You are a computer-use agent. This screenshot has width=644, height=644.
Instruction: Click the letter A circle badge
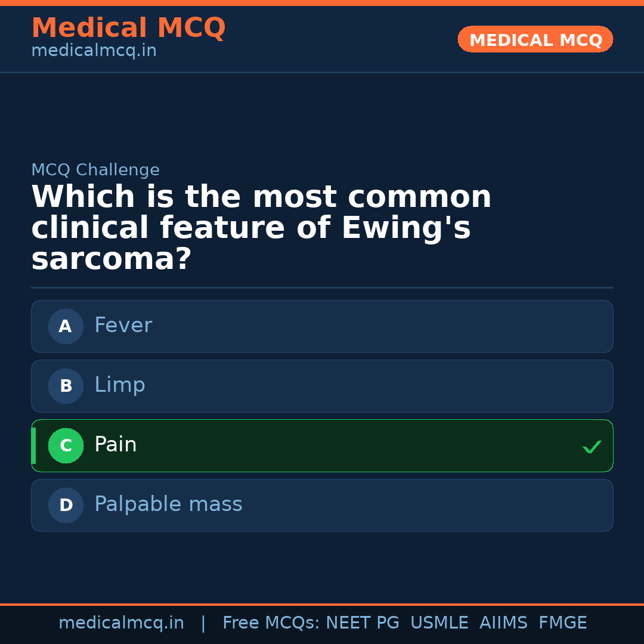[66, 326]
